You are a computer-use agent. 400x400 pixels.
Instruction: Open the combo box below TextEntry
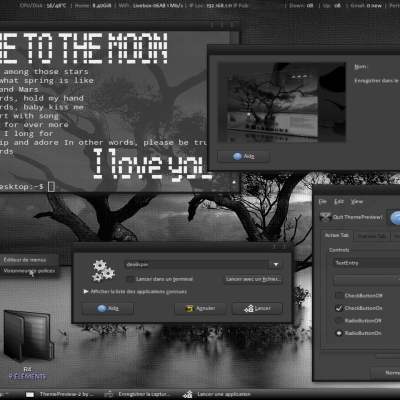367,280
